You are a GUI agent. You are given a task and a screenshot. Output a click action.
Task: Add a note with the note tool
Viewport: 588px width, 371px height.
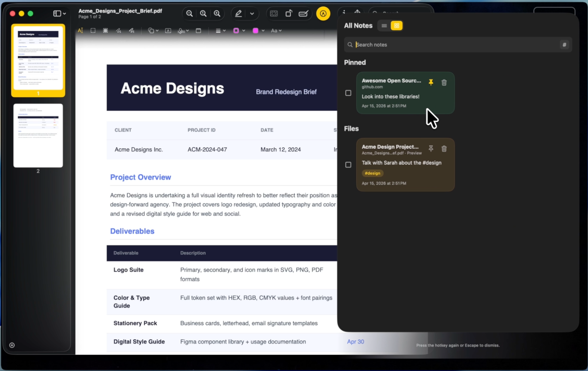(x=199, y=31)
